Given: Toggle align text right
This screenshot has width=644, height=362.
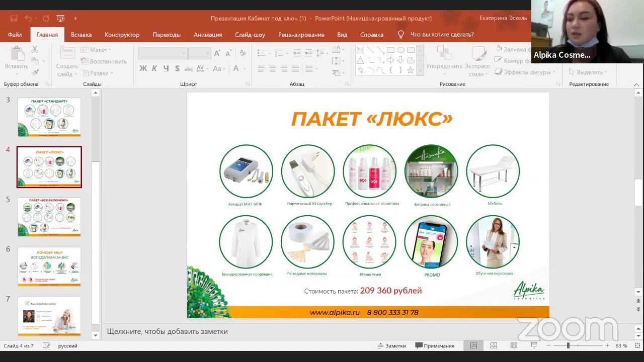Looking at the screenshot, I should click(x=284, y=68).
